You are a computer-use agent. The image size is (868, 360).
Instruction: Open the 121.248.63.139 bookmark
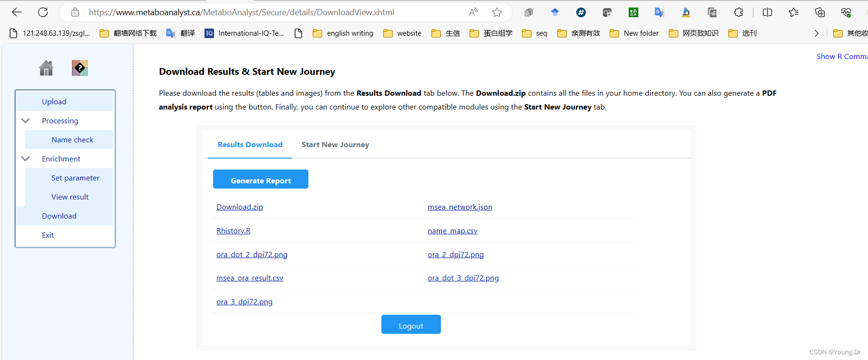(x=50, y=33)
